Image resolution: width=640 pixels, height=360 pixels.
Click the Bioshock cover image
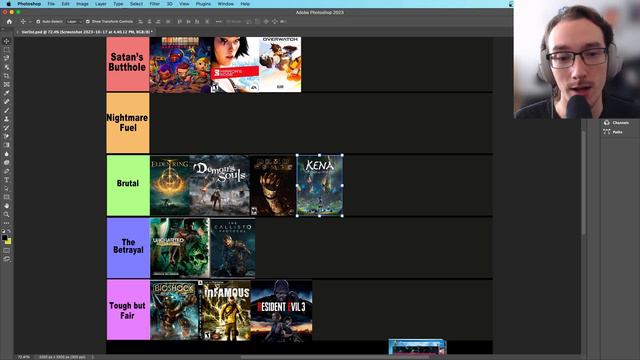[174, 310]
